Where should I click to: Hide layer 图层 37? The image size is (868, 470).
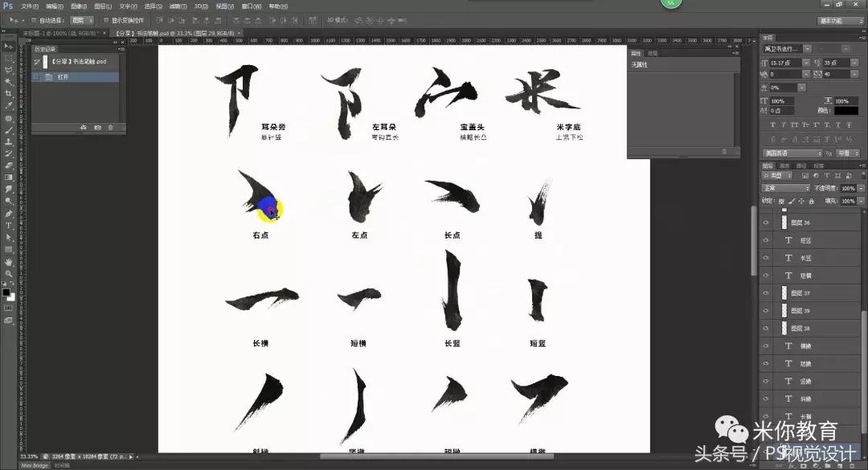click(766, 293)
